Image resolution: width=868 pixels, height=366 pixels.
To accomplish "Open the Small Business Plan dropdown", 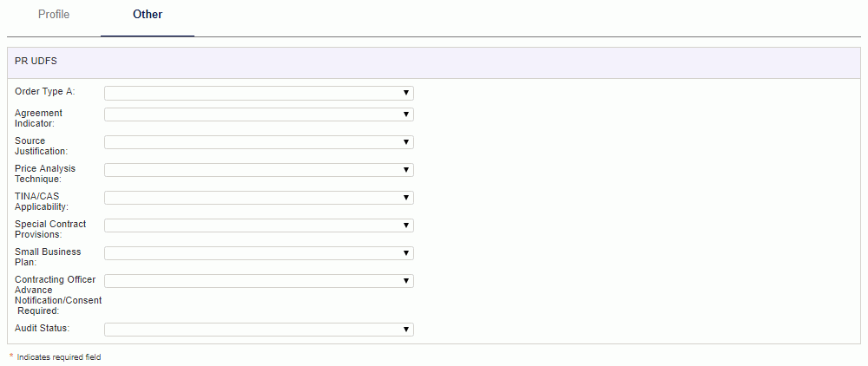I will click(259, 253).
